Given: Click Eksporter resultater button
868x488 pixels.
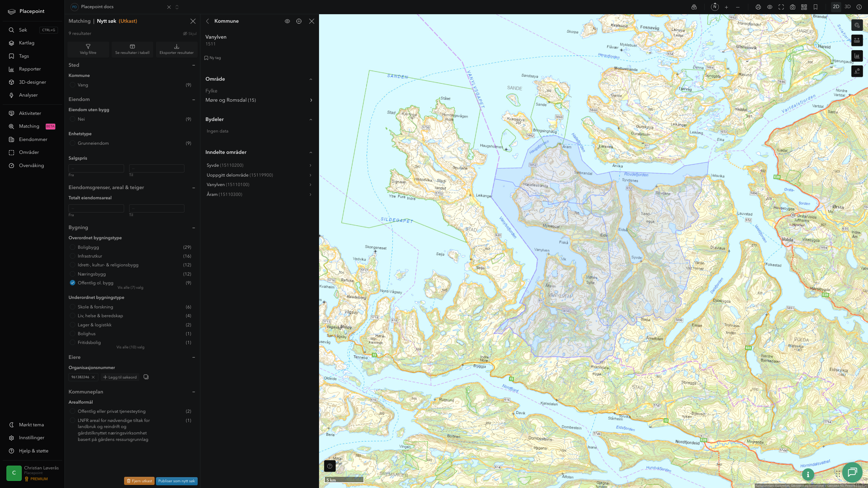Looking at the screenshot, I should tap(176, 49).
